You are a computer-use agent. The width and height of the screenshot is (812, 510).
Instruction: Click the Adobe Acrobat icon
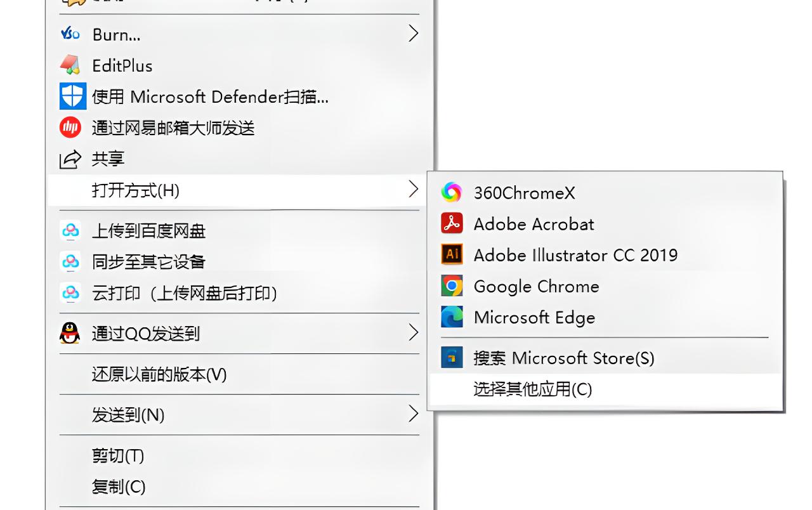[452, 223]
